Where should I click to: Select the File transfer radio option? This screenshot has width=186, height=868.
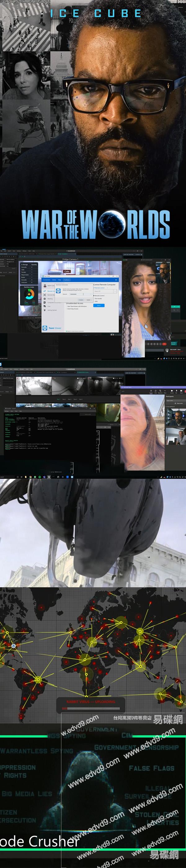(x=94, y=298)
